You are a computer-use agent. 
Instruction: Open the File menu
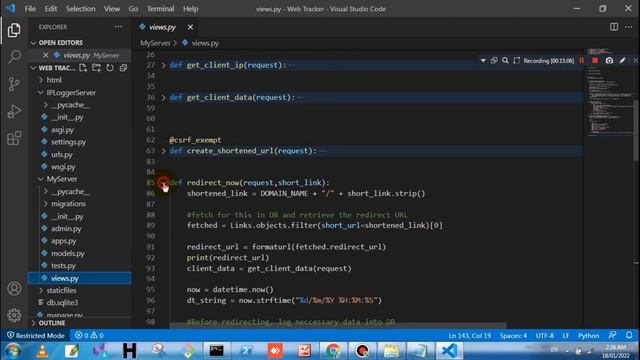tap(30, 9)
